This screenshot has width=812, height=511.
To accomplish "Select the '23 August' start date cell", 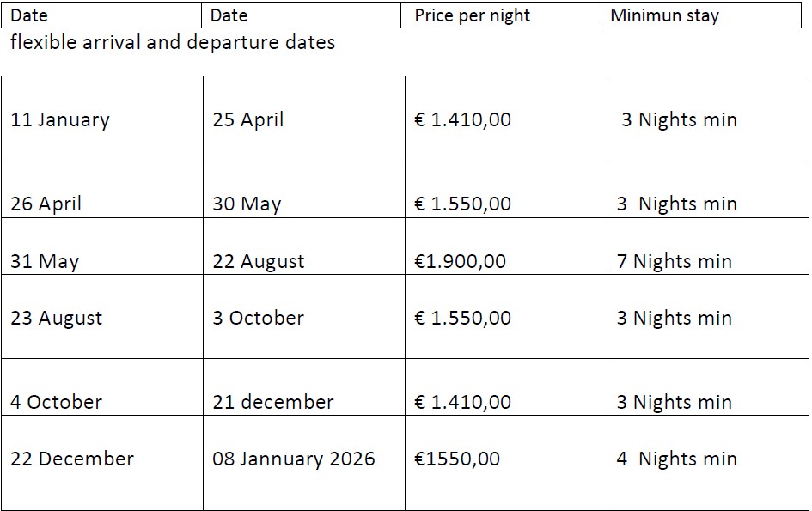I will point(102,317).
